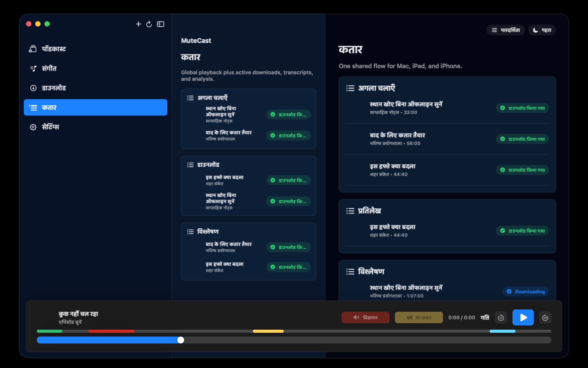Select the कतार sidebar item
Image resolution: width=588 pixels, height=368 pixels.
coord(96,107)
